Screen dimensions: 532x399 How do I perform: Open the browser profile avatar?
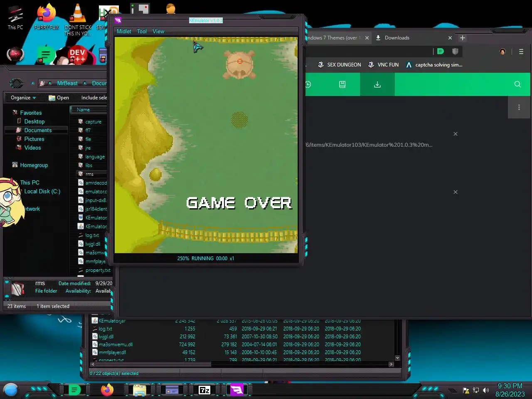(502, 52)
